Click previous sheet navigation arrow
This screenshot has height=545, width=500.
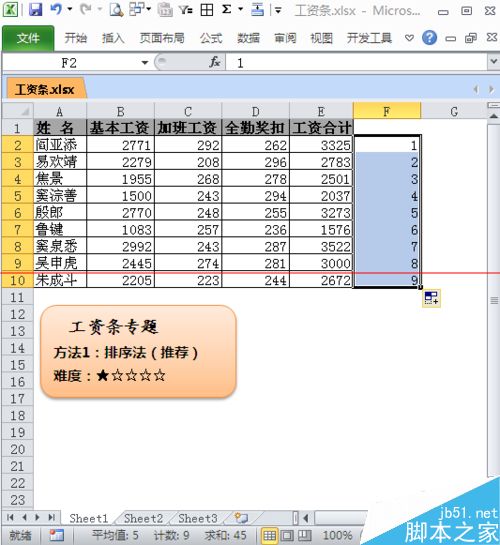24,518
